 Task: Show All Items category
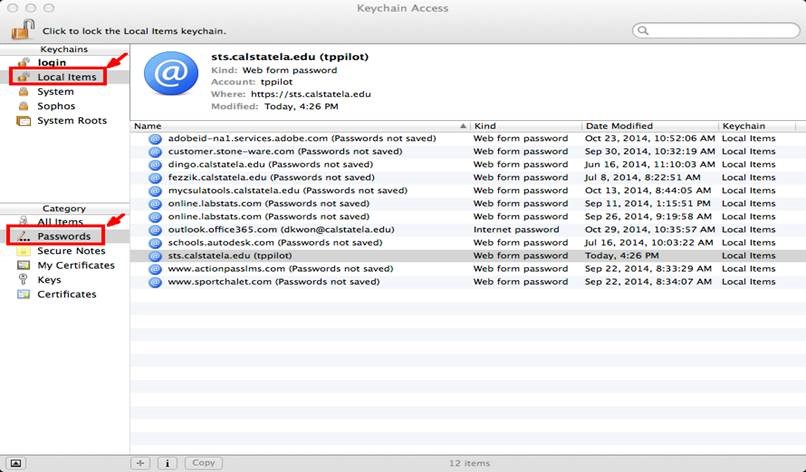point(60,222)
